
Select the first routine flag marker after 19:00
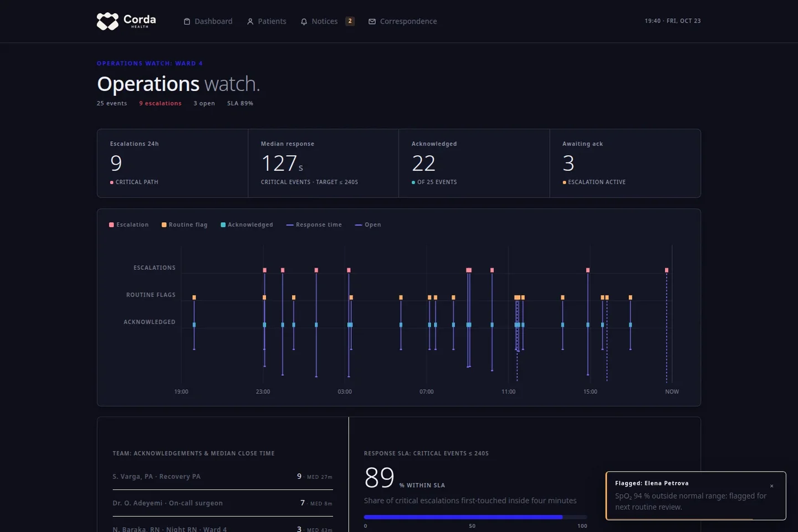pos(194,298)
